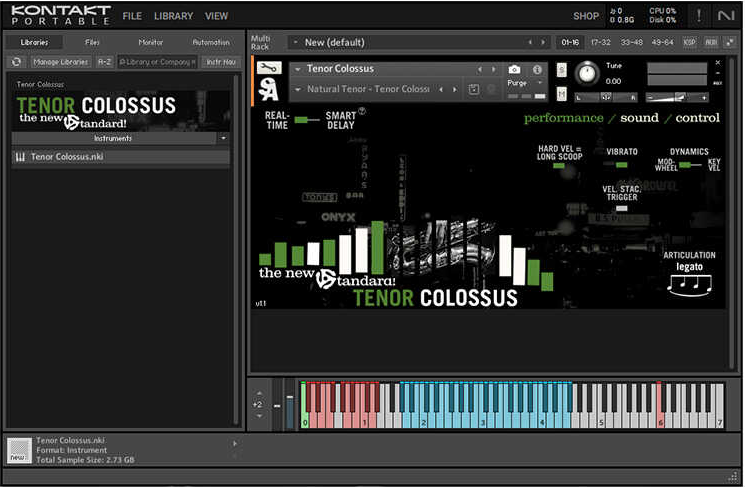Viewport: 745px width, 487px height.
Task: Click the legato articulation notes icon
Action: (689, 285)
